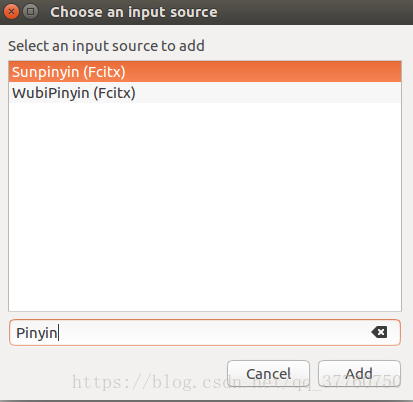Highlight the orange Sunpinyin row

pos(205,72)
